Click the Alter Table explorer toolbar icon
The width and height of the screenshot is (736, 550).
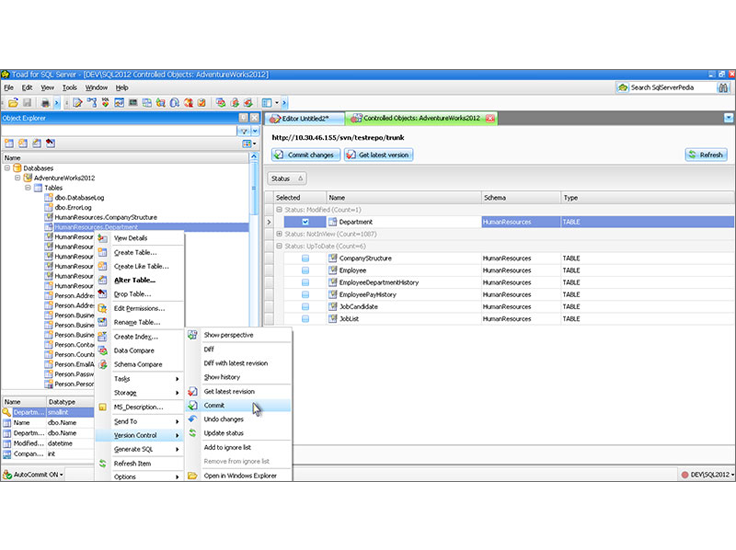click(37, 144)
